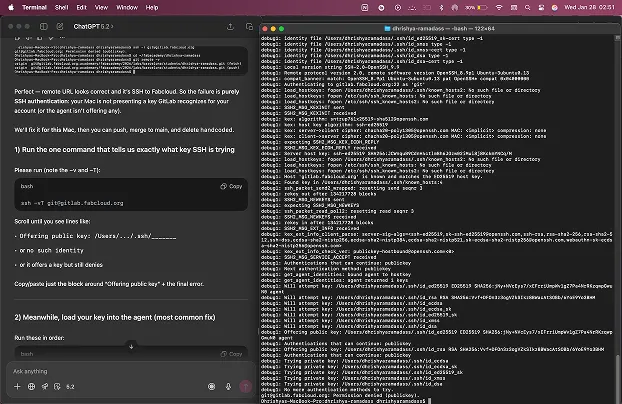The image size is (622, 404).
Task: Jump to latest message with down arrow
Action: click(131, 346)
